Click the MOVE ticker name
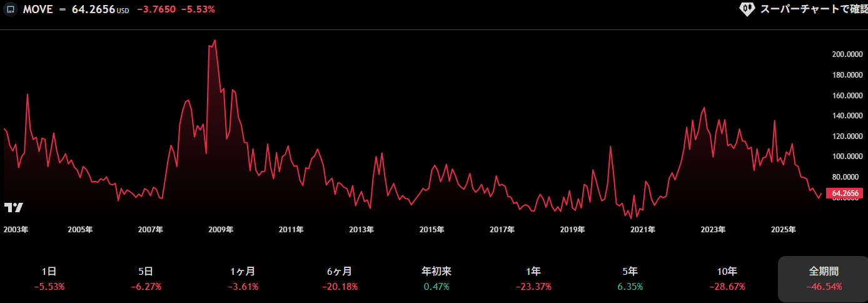 pyautogui.click(x=39, y=9)
